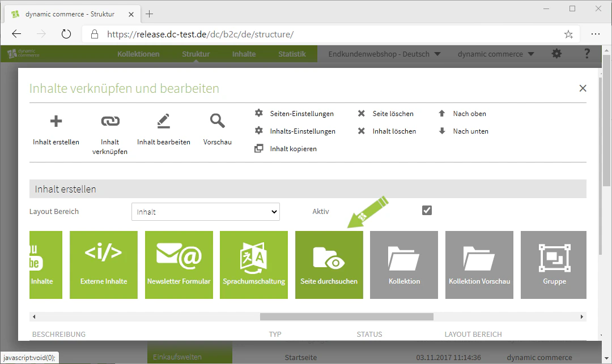612x364 pixels.
Task: Click the TYP column header
Action: (x=275, y=335)
